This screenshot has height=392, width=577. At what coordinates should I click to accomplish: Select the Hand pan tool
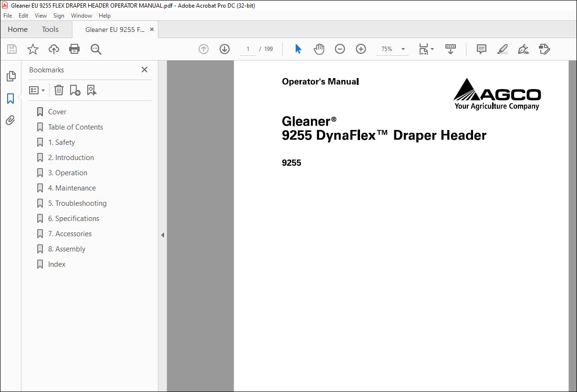click(319, 49)
